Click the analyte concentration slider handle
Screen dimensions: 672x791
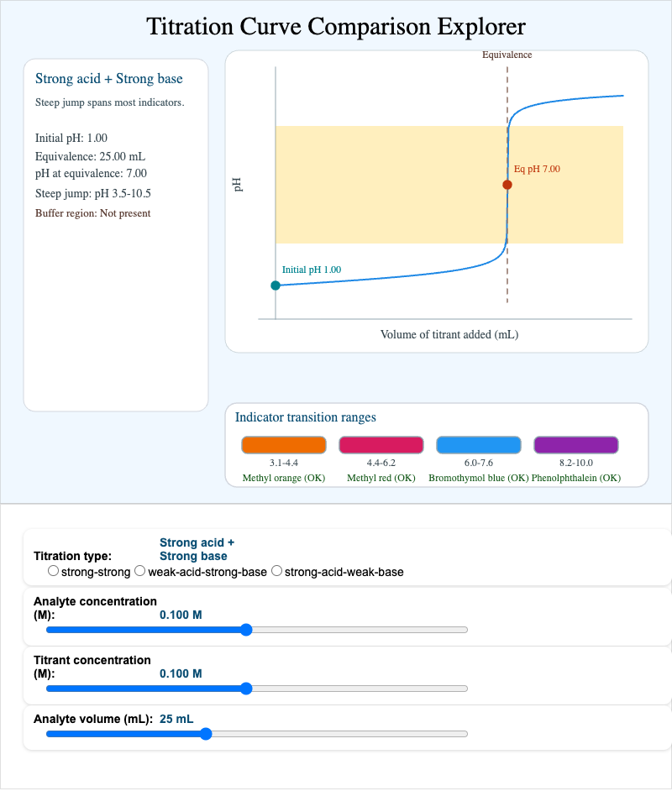(x=246, y=630)
